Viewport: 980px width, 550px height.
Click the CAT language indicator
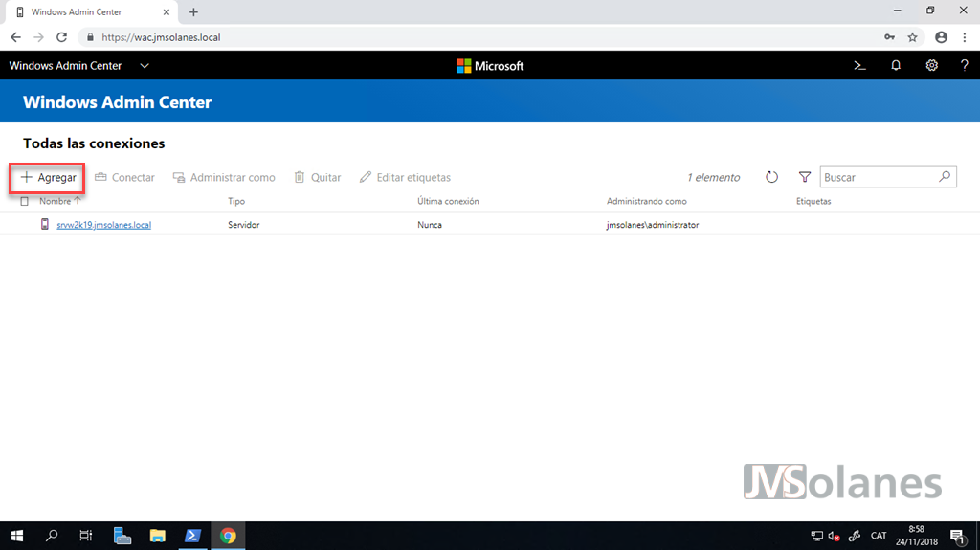879,536
